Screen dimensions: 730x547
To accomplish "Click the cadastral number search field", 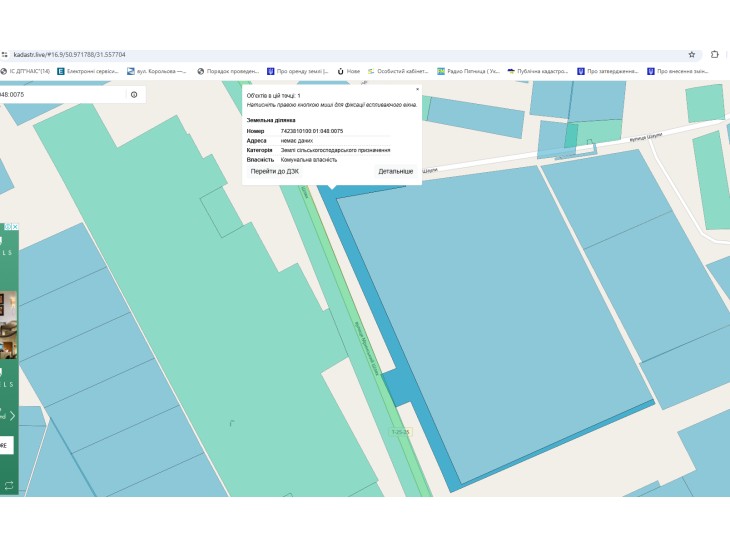I will click(62, 95).
